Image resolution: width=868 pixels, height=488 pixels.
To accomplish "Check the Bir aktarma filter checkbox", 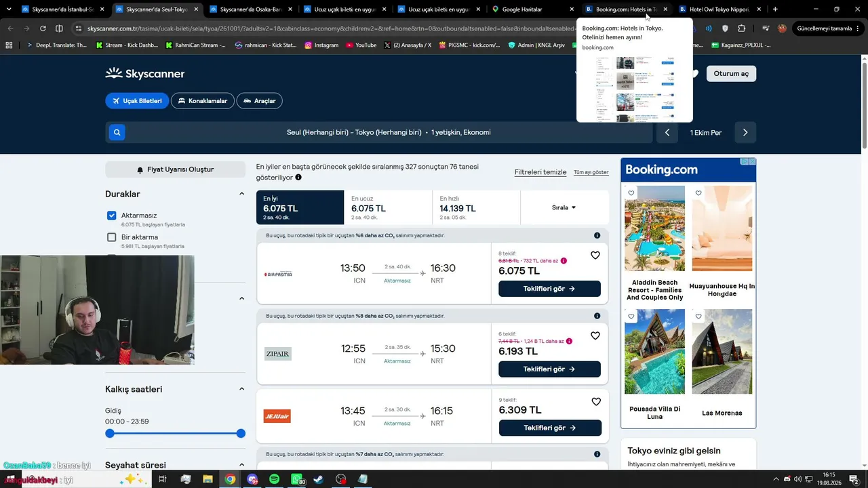I will click(x=112, y=237).
